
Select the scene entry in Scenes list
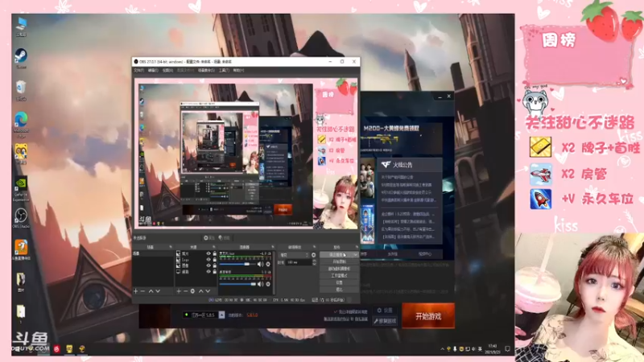click(153, 253)
